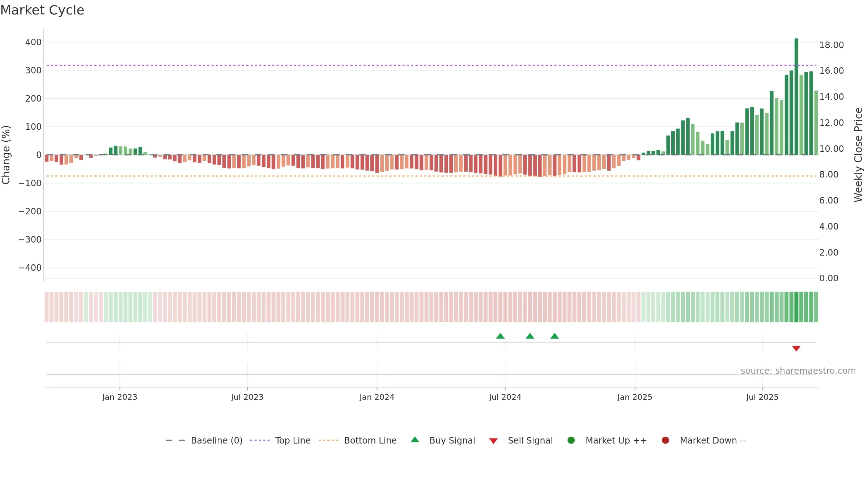The image size is (868, 488).
Task: Click the 18.00 tick on right axis
Action: [x=831, y=45]
